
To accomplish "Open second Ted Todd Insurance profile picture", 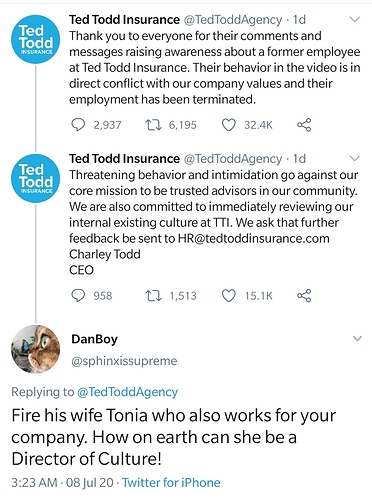I will (36, 178).
